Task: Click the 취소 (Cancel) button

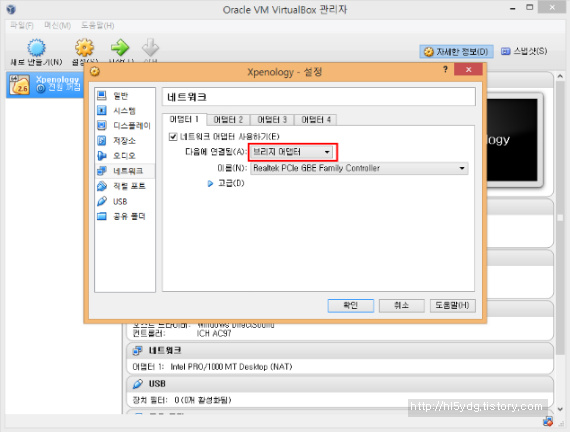Action: pyautogui.click(x=402, y=305)
